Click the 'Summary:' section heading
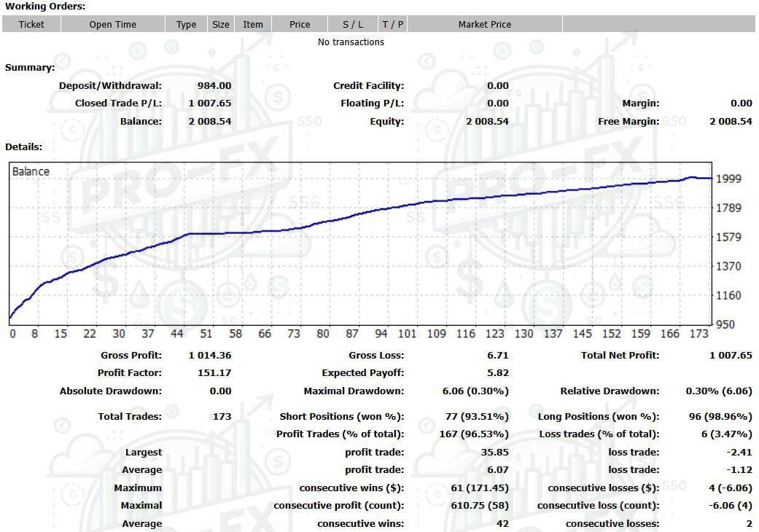The image size is (759, 532). tap(30, 68)
